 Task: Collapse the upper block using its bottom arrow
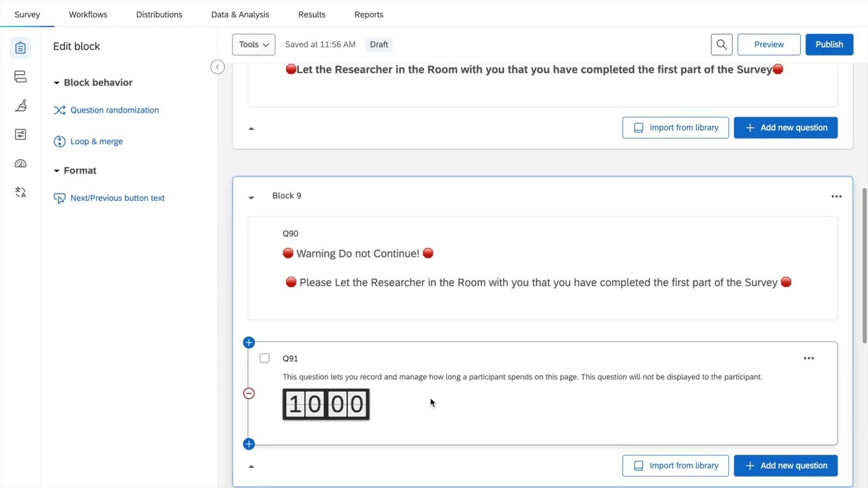(x=251, y=128)
